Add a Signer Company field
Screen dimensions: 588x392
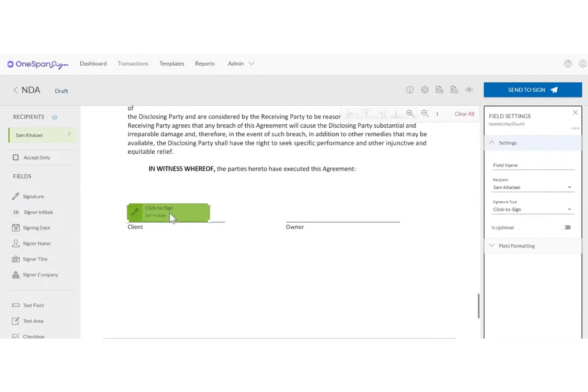tap(40, 274)
